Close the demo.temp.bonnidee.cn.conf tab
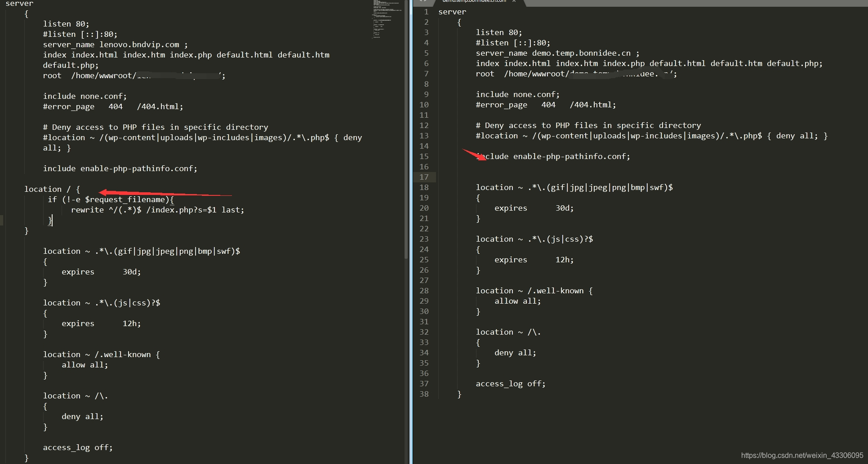This screenshot has height=464, width=868. 514,1
